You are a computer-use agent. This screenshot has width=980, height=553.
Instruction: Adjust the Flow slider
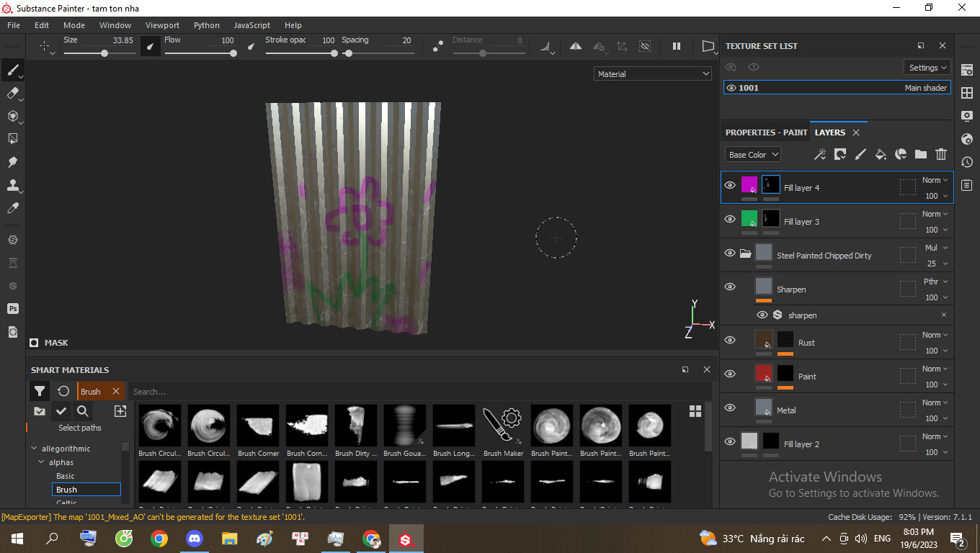200,53
